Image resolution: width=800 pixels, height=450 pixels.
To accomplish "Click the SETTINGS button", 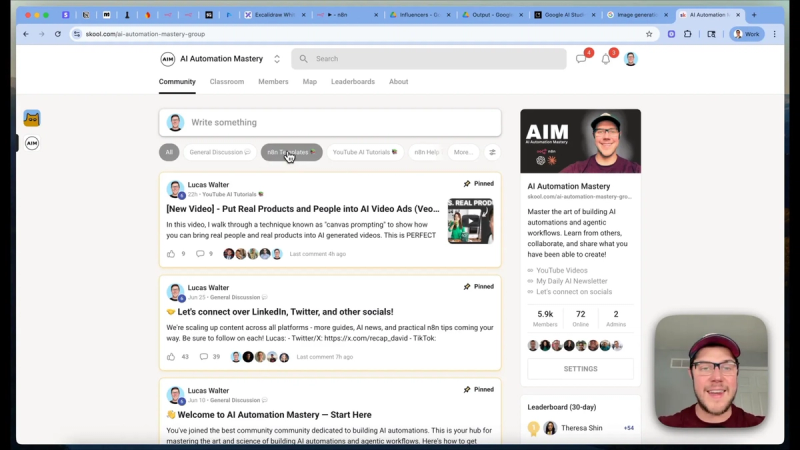I will 581,369.
